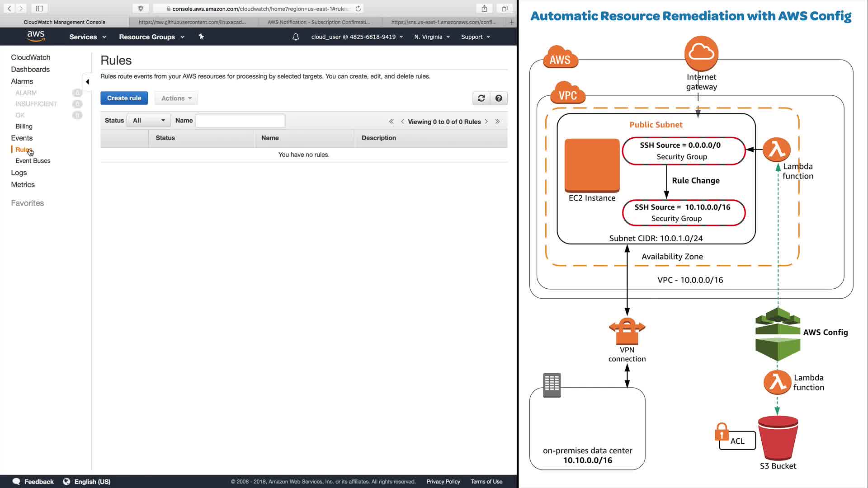Reload page in the address bar
The width and height of the screenshot is (868, 488).
(x=358, y=9)
